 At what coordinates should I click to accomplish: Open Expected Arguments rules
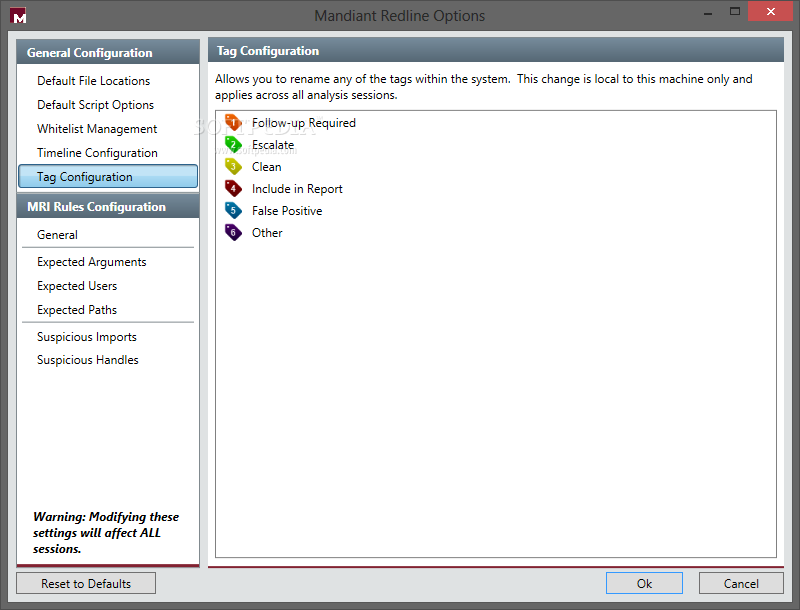point(91,262)
